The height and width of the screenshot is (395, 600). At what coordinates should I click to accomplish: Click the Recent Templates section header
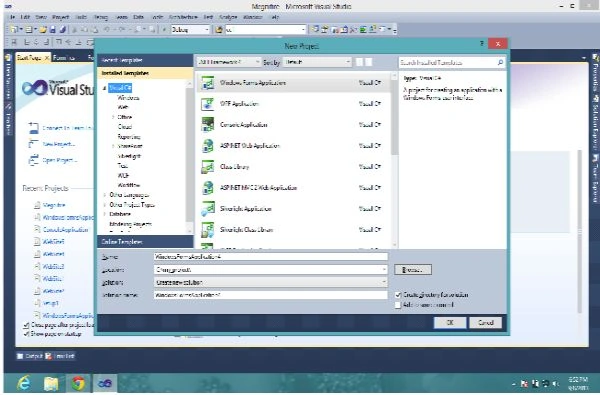click(145, 60)
